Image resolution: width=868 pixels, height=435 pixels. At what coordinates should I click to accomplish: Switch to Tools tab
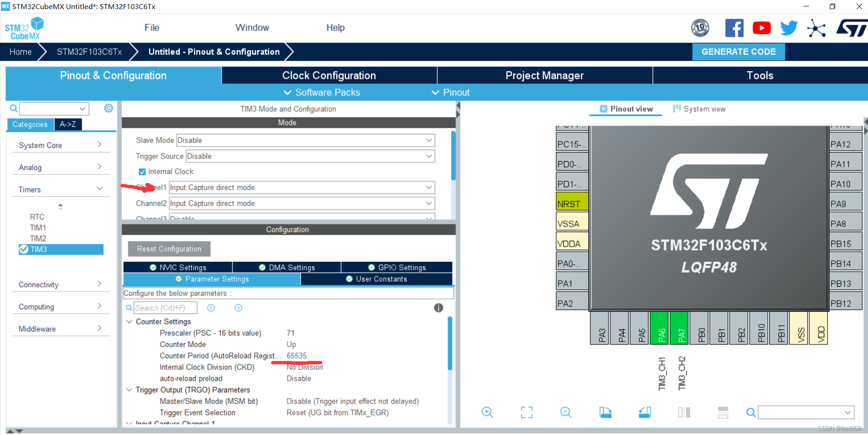click(x=760, y=76)
